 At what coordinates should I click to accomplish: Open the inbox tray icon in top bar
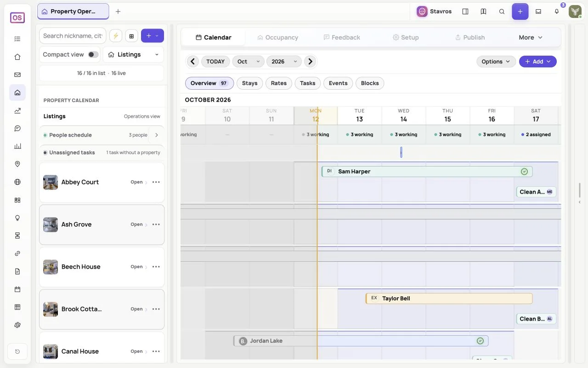(538, 11)
